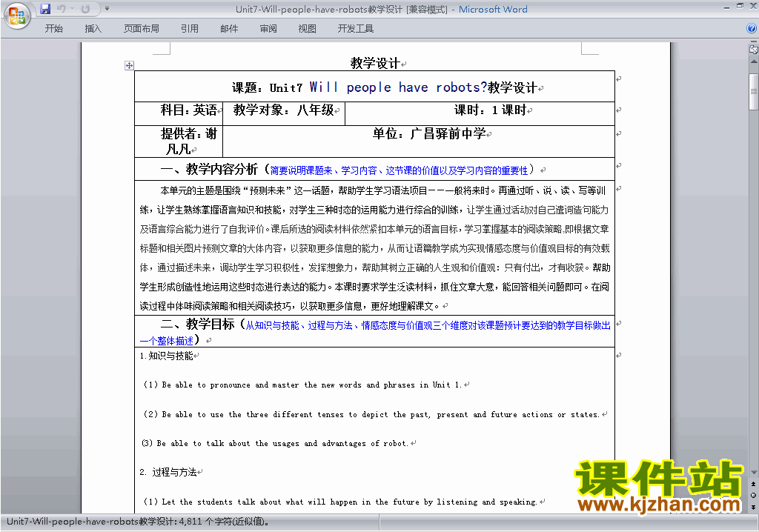This screenshot has height=532, width=759.
Task: Toggle the ruler icon above the vertical scrollbar
Action: tap(754, 49)
